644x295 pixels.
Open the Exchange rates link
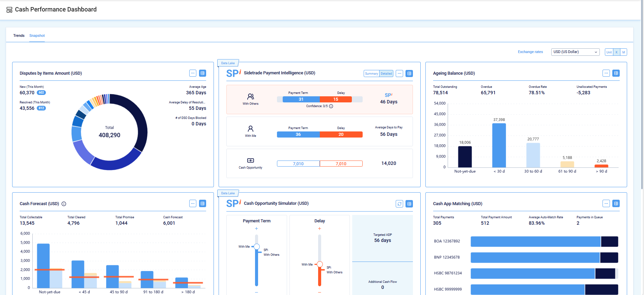[530, 52]
